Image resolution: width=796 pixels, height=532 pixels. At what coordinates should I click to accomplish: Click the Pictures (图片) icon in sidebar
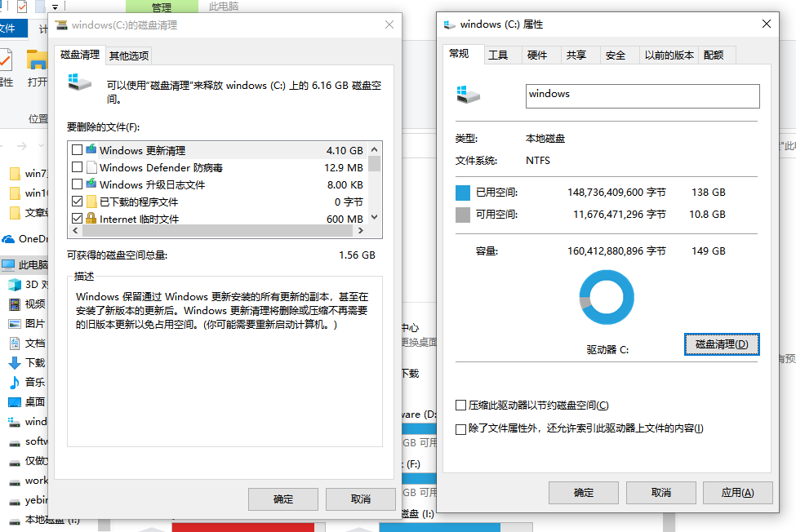[14, 324]
